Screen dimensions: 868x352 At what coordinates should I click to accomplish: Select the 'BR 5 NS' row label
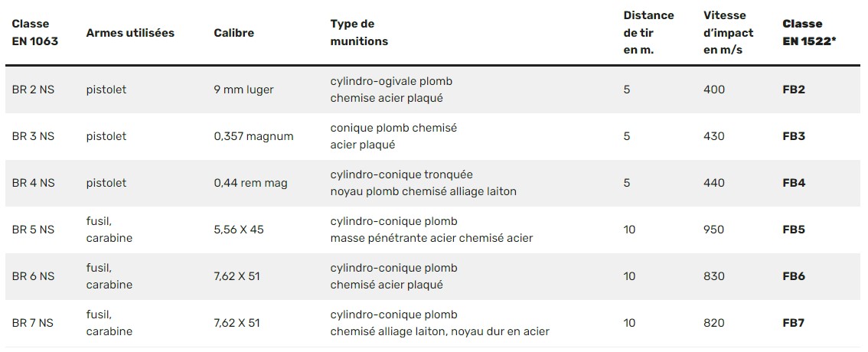33,230
